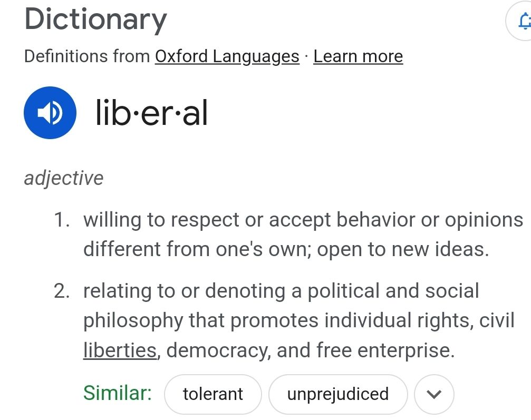The width and height of the screenshot is (531, 420).
Task: Expand more similar words with chevron
Action: [x=434, y=394]
